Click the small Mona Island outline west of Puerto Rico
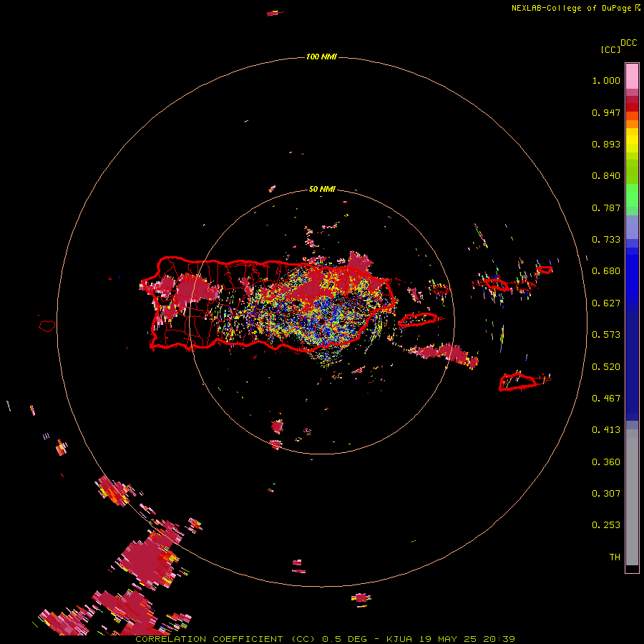This screenshot has height=644, width=644. tap(47, 326)
